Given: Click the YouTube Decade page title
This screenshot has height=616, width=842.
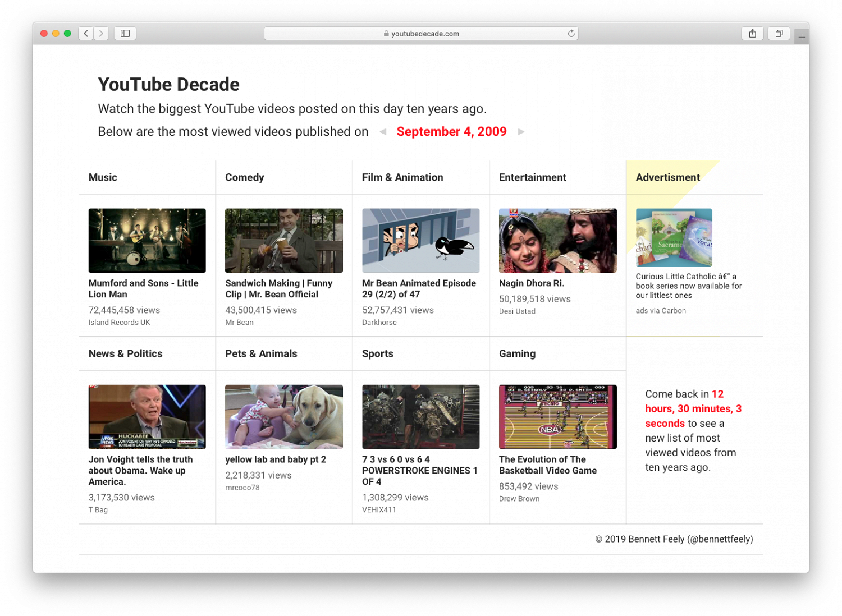Looking at the screenshot, I should pyautogui.click(x=169, y=84).
